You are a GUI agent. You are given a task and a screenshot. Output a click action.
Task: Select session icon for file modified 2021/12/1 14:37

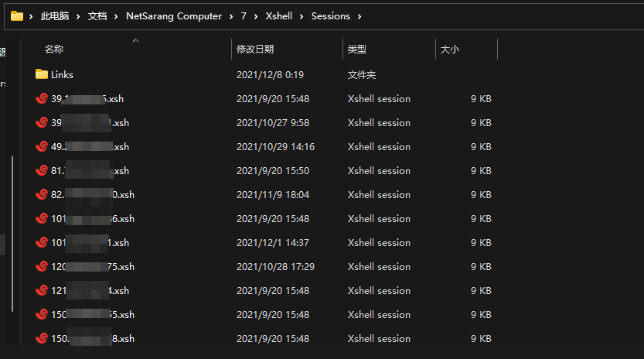pyautogui.click(x=42, y=243)
